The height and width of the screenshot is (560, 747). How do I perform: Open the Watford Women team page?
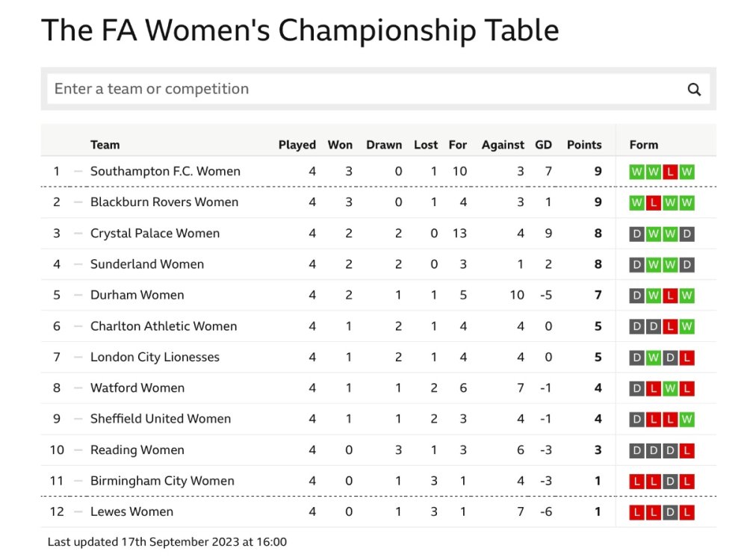click(137, 388)
